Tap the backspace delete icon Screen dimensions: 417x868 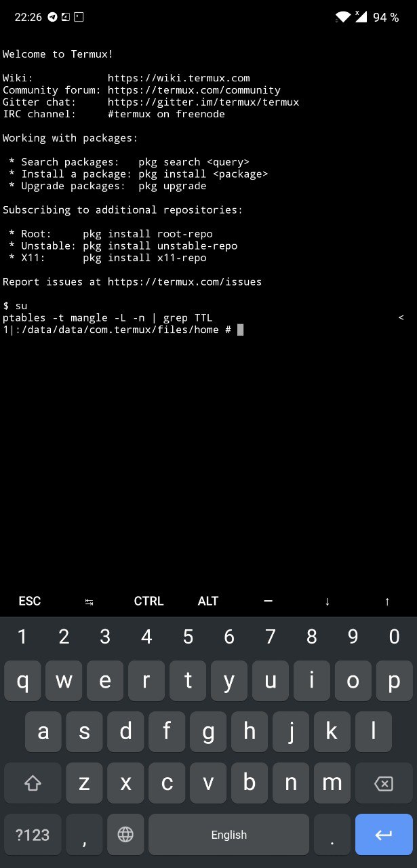(384, 783)
